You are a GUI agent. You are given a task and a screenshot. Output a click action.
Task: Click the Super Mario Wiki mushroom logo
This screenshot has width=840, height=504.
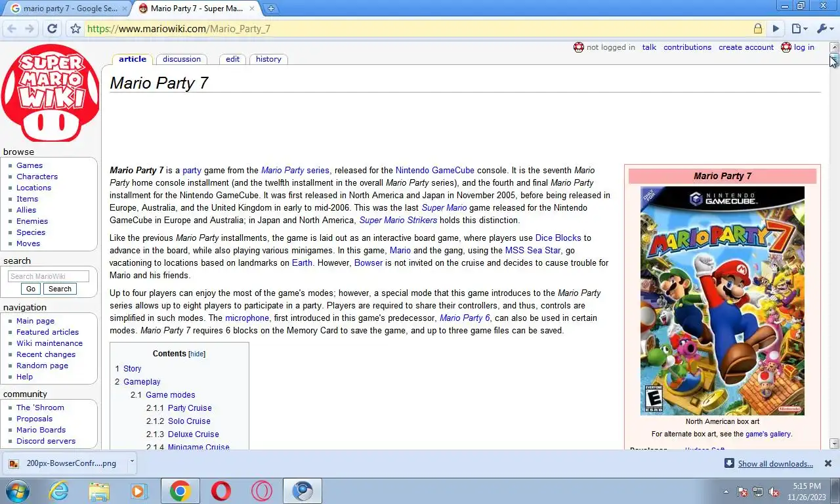[x=51, y=93]
